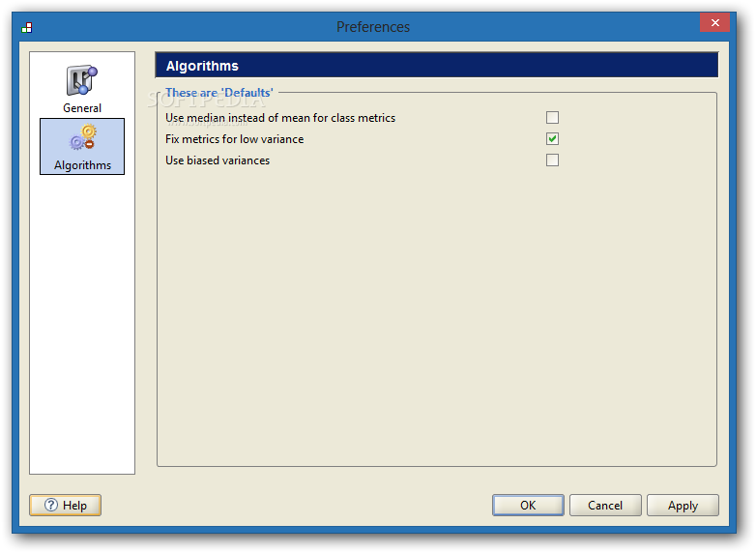Click the Algorithms header banner
The image size is (756, 553).
pos(436,66)
